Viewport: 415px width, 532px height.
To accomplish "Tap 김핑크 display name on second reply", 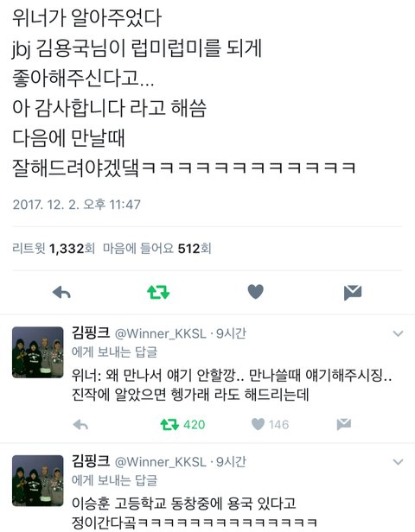I will 91,461.
